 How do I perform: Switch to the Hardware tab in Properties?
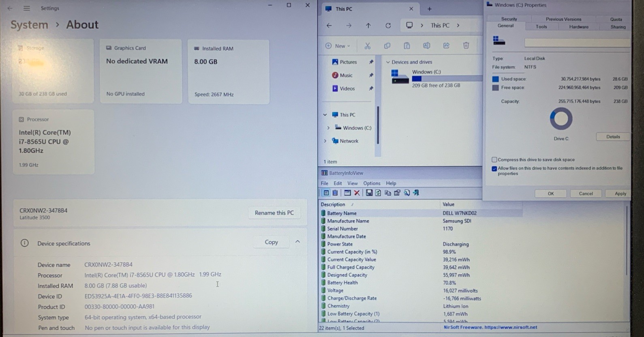579,27
